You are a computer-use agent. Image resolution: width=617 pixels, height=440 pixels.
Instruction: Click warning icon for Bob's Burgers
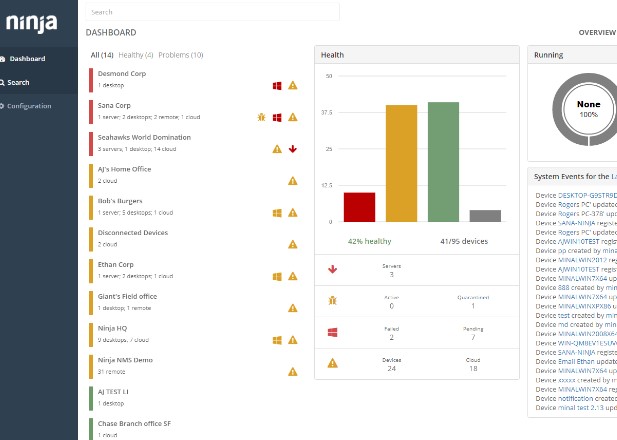point(292,213)
